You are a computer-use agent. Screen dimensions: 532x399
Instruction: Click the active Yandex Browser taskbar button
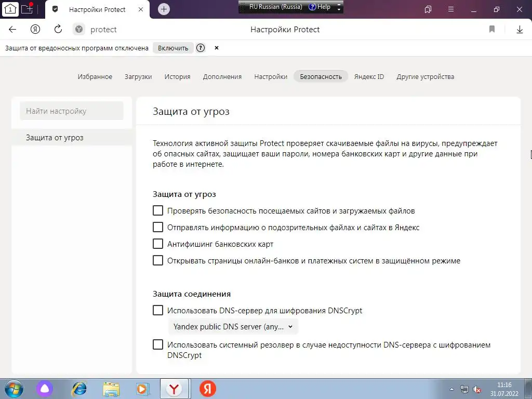(x=175, y=389)
